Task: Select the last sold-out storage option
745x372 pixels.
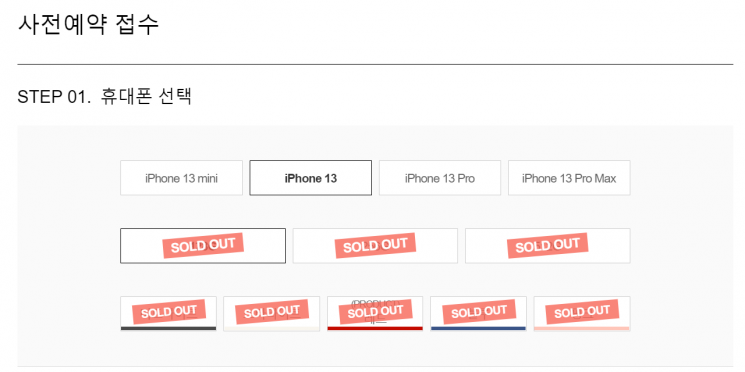Action: pyautogui.click(x=548, y=246)
